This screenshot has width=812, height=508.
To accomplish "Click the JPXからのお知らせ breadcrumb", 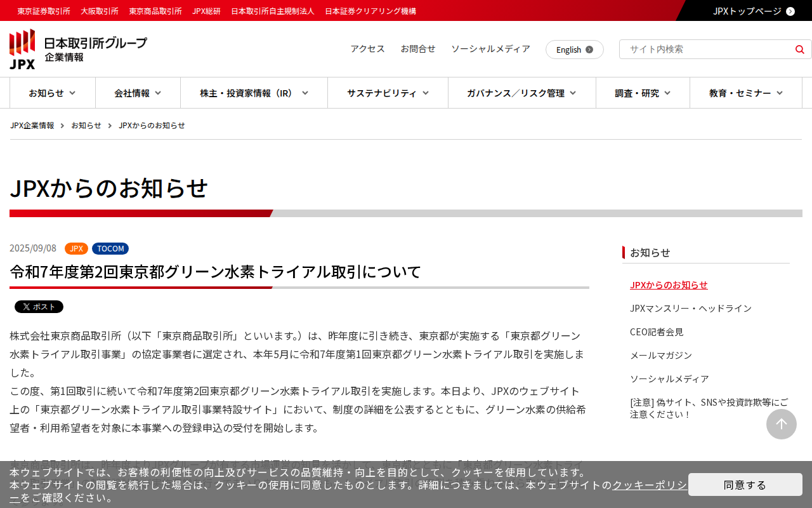I will (x=152, y=125).
